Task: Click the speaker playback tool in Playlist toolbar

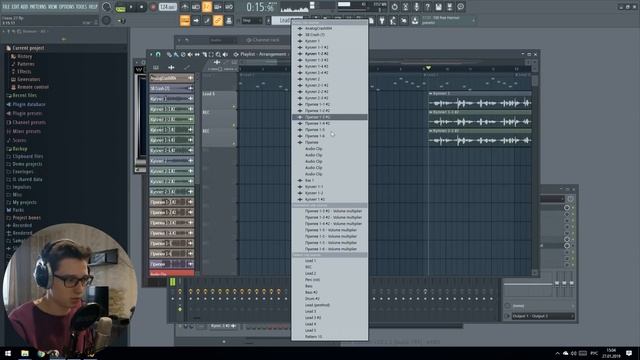Action: (x=225, y=54)
